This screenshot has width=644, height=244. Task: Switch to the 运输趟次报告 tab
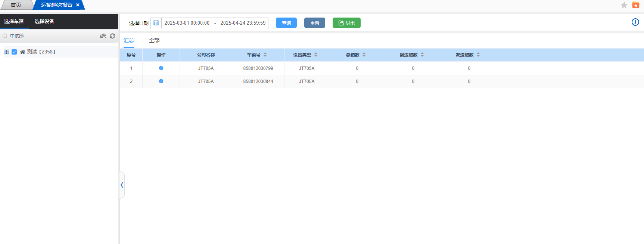[57, 5]
